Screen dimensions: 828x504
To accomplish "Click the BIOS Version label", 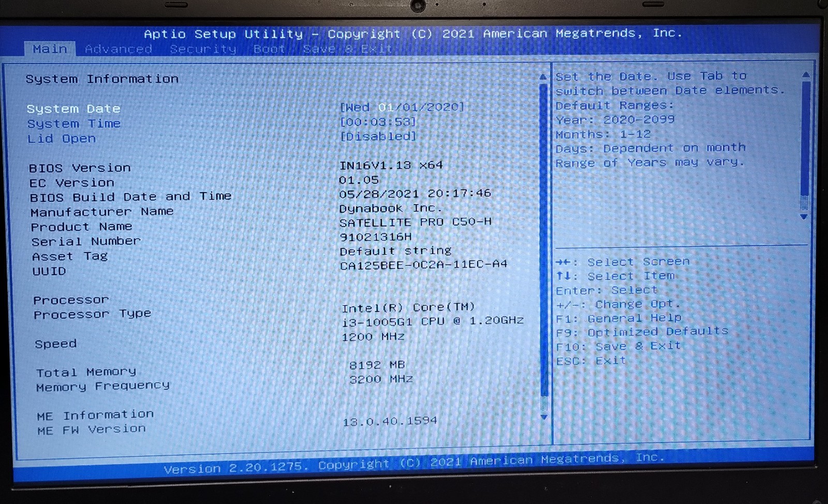I will 80,168.
